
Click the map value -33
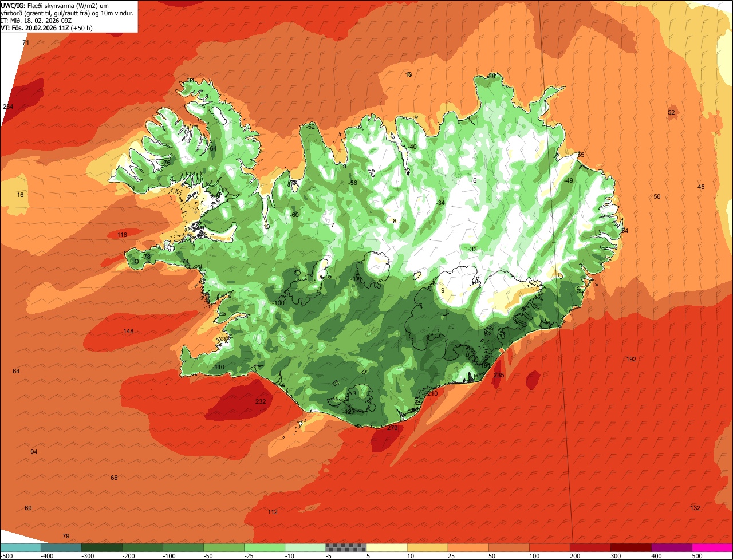(x=472, y=250)
